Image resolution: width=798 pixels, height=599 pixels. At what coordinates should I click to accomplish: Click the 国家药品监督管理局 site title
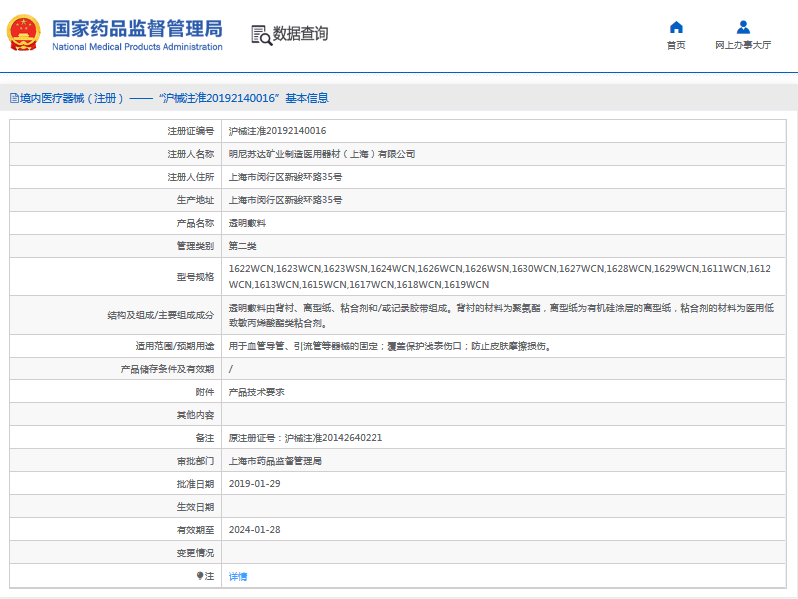click(136, 27)
